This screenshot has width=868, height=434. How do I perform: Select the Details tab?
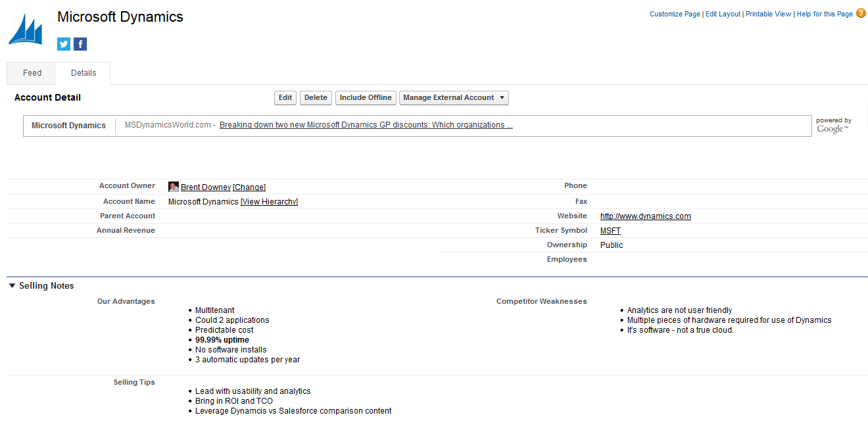82,72
